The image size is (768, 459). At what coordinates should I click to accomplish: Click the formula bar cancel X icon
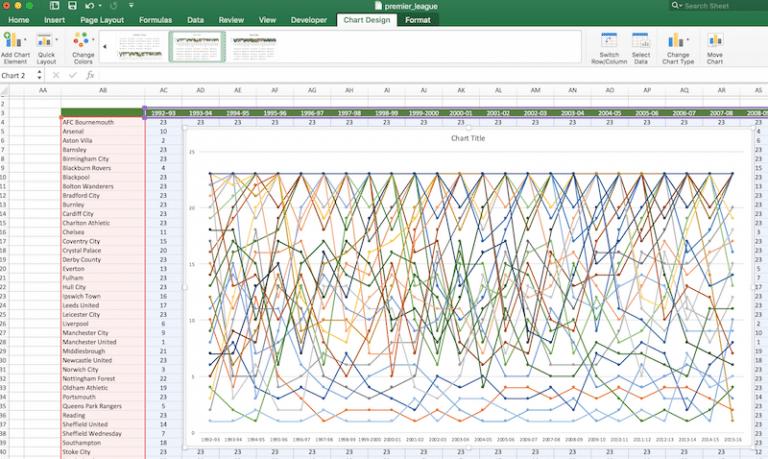click(x=56, y=75)
